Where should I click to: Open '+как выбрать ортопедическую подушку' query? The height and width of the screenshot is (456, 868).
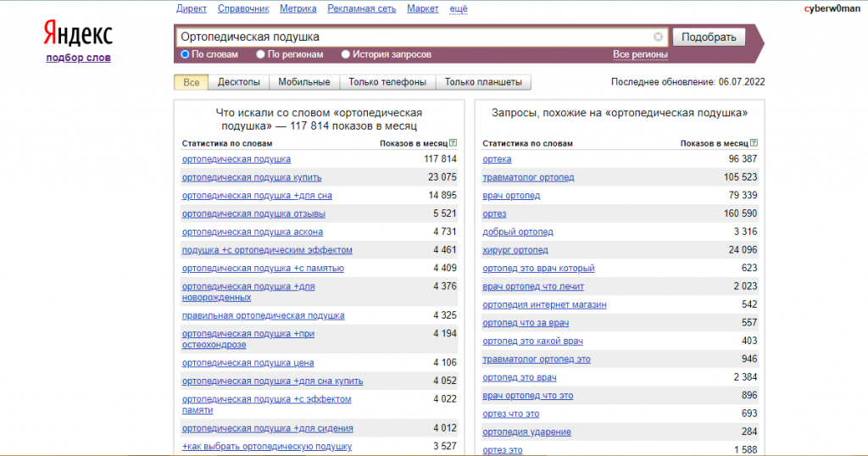click(267, 447)
